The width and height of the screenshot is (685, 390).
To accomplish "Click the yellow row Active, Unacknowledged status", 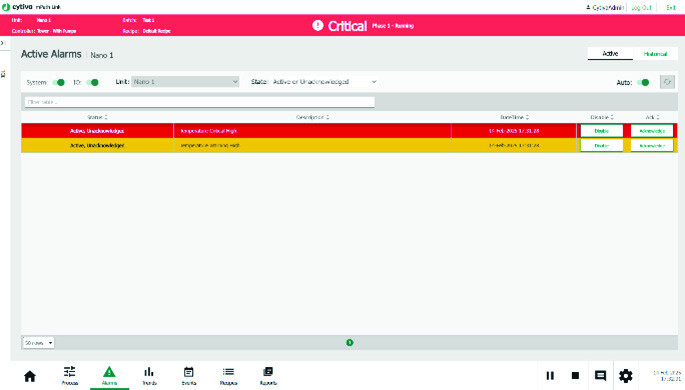I will click(x=97, y=145).
